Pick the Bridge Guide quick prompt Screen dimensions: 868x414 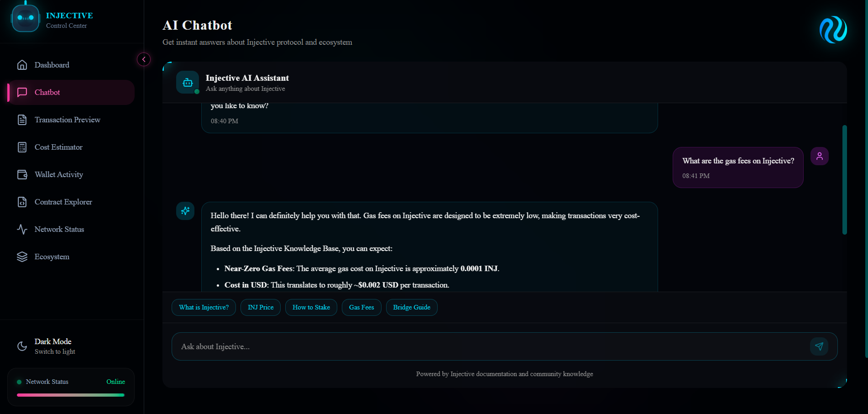pos(412,307)
